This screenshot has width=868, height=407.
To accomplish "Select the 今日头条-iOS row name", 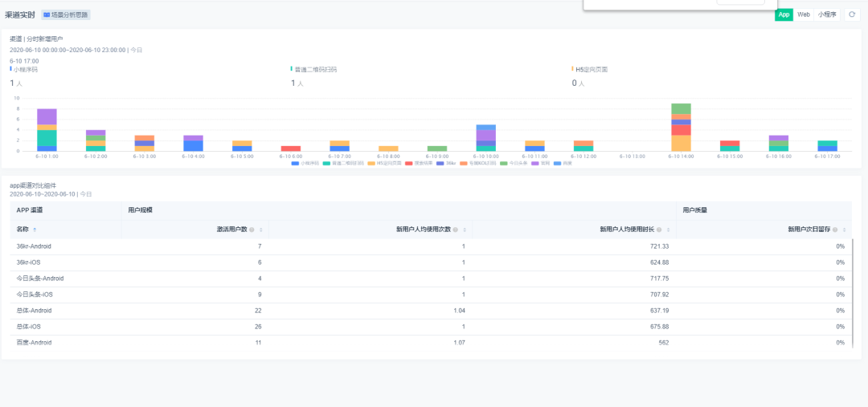I will (x=35, y=294).
